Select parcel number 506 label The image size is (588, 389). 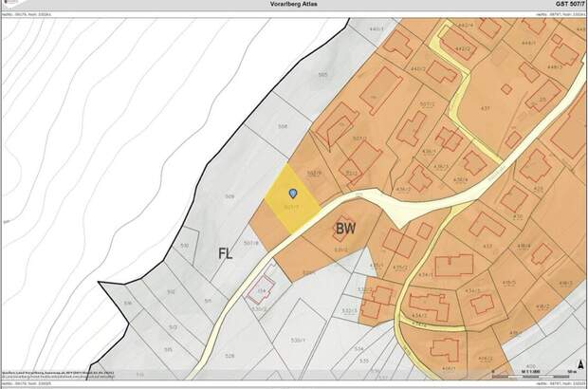pos(283,127)
